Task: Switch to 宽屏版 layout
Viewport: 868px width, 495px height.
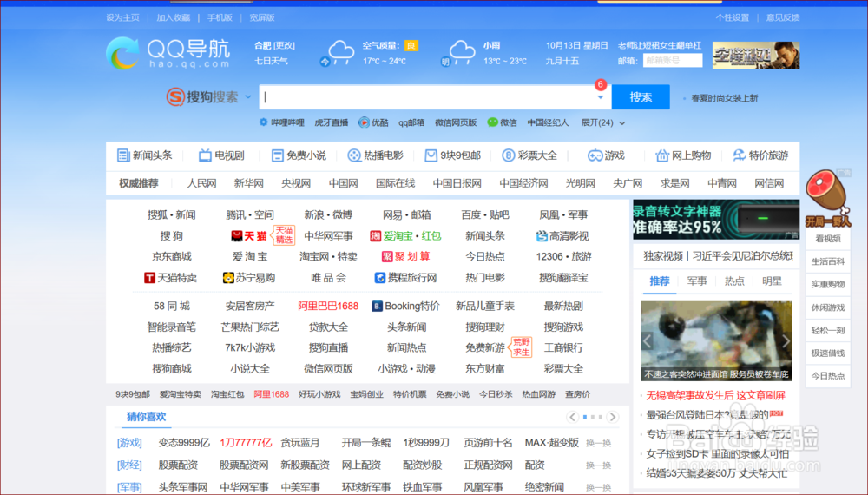Action: point(262,17)
